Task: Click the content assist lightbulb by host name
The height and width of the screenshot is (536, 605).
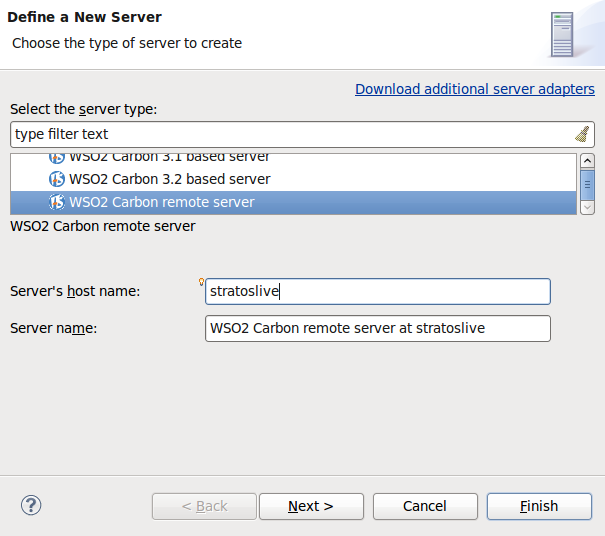Action: 201,281
